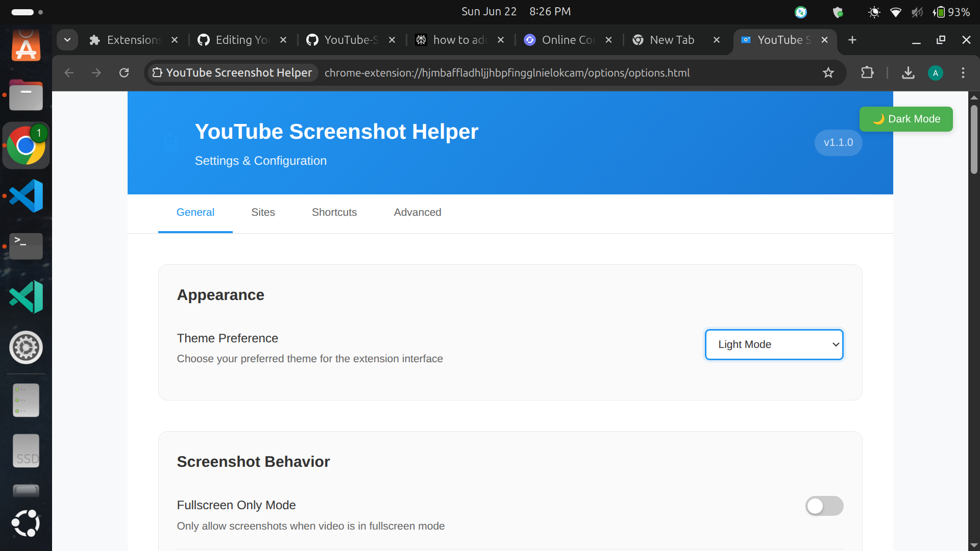
Task: Open the Chrome downloads icon
Action: coord(908,73)
